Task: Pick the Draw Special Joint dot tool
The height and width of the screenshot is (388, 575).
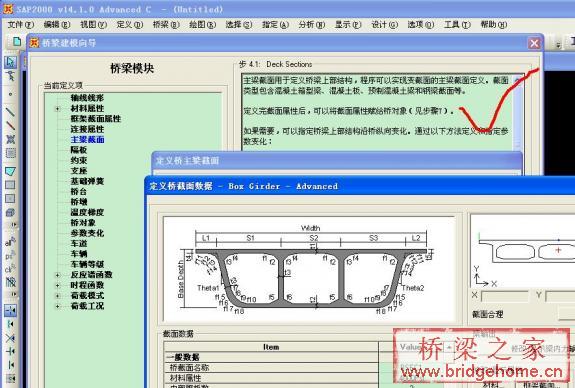Action: click(10, 94)
